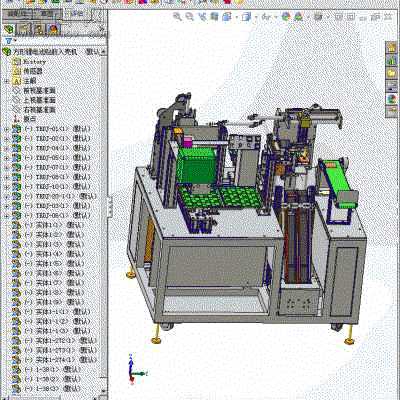Select the TBDJ-08<1> component
400x400 pixels.
tap(51, 177)
